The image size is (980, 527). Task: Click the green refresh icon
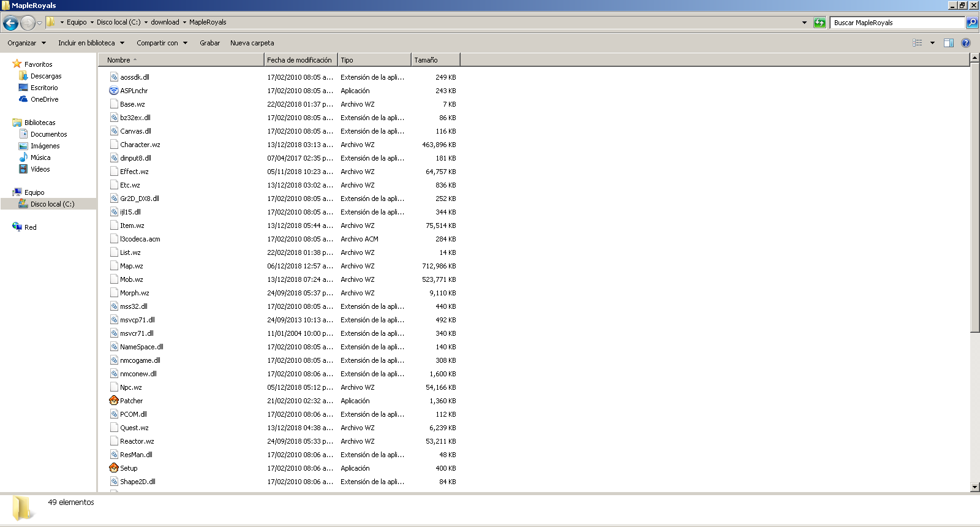click(820, 23)
